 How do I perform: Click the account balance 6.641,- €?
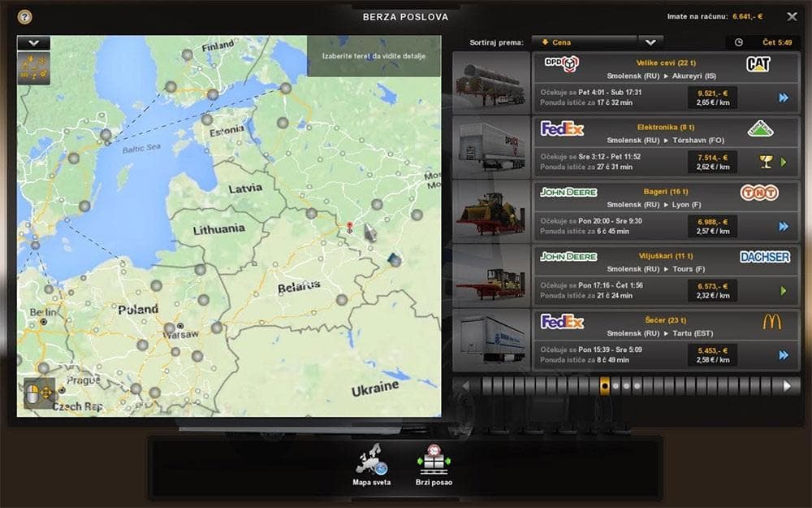[x=747, y=16]
